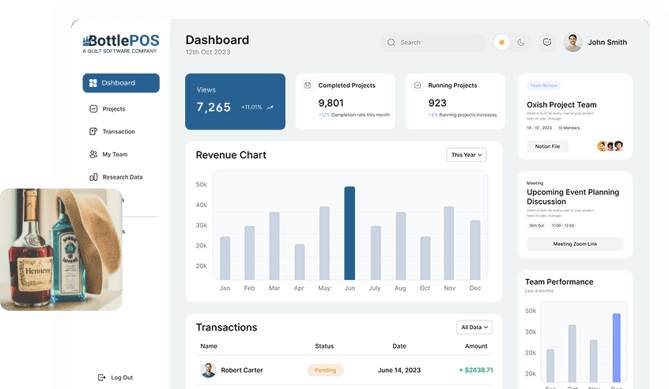Viewport: 669px width, 389px height.
Task: Click the Name column header
Action: [x=209, y=346]
